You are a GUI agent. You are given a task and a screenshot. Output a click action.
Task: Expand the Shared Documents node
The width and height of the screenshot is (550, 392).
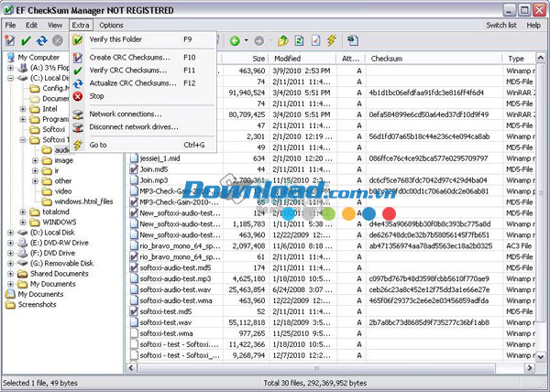point(10,274)
